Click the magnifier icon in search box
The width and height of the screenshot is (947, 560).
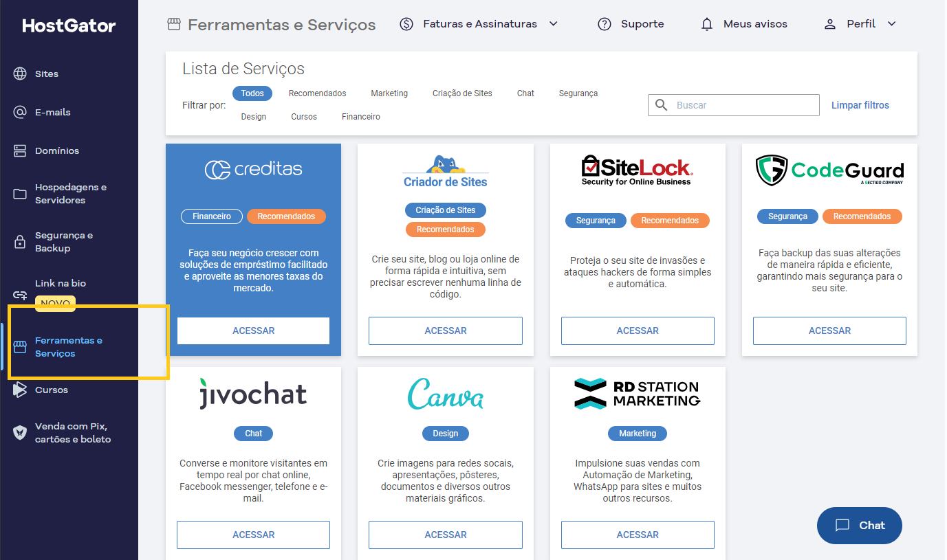click(x=662, y=105)
